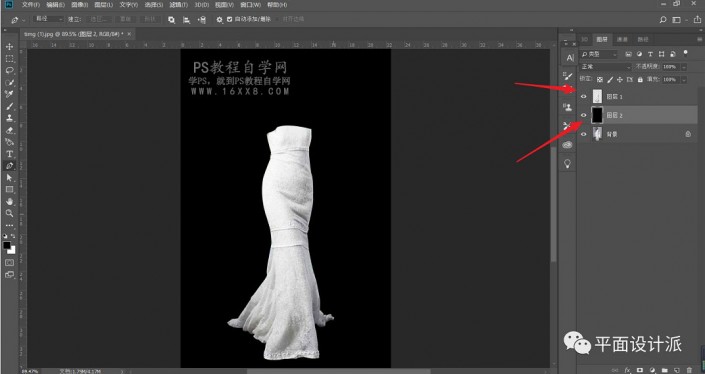The height and width of the screenshot is (374, 705).
Task: Select the Lasso tool
Action: pyautogui.click(x=9, y=71)
